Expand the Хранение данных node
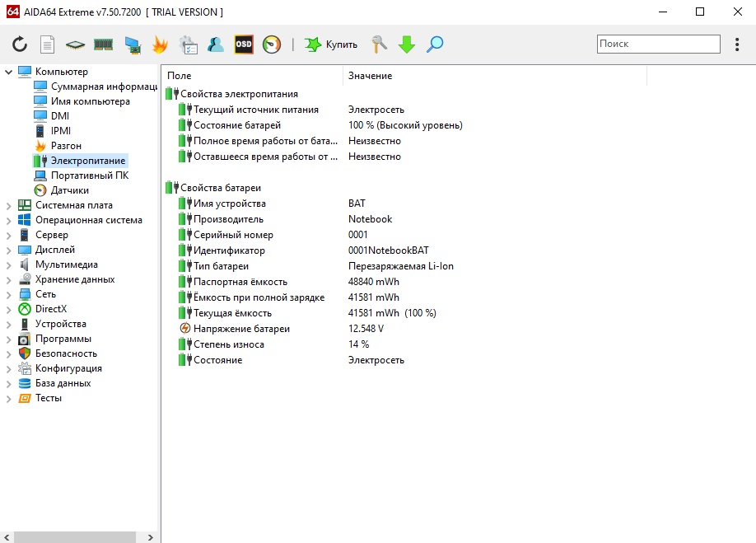 click(8, 280)
